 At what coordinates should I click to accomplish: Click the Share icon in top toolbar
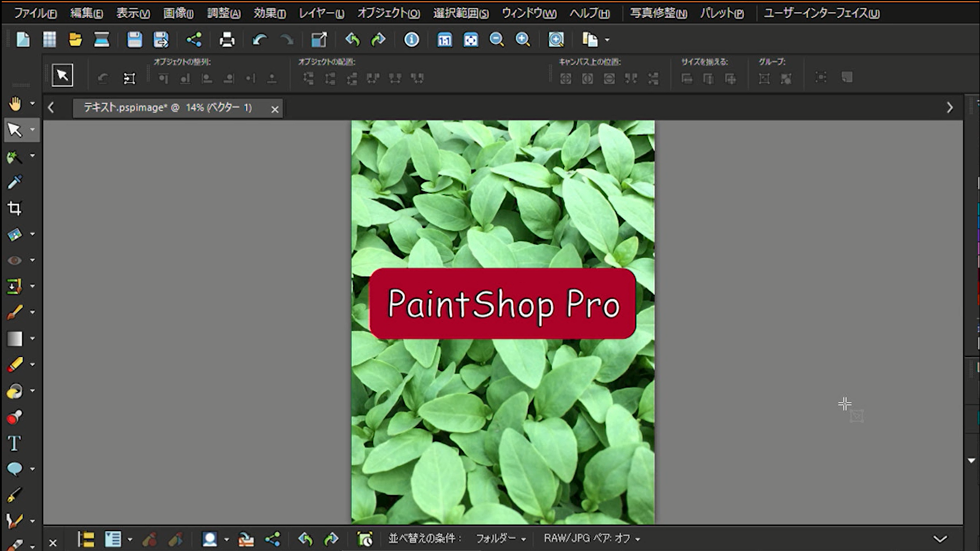coord(193,40)
